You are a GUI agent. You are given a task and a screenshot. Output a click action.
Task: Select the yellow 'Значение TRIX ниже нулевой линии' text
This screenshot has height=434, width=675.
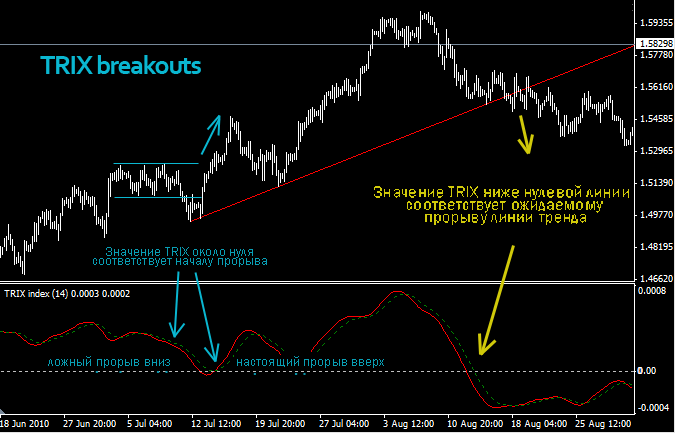[501, 192]
